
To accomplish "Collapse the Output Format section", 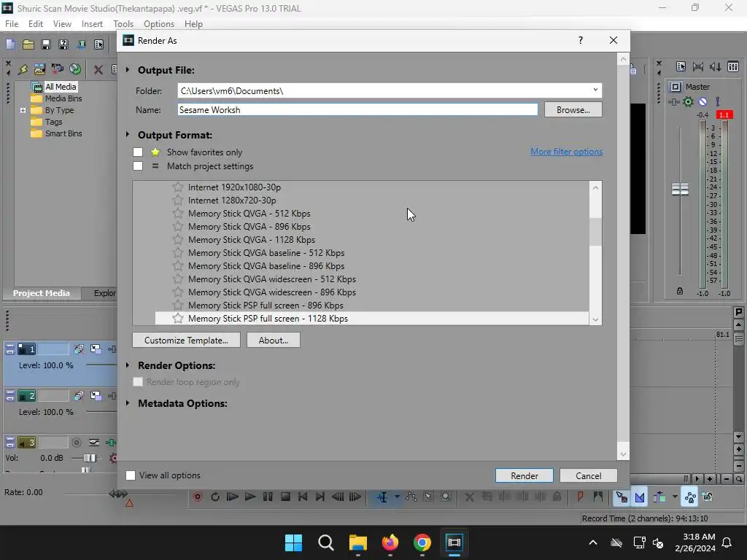I will point(128,135).
